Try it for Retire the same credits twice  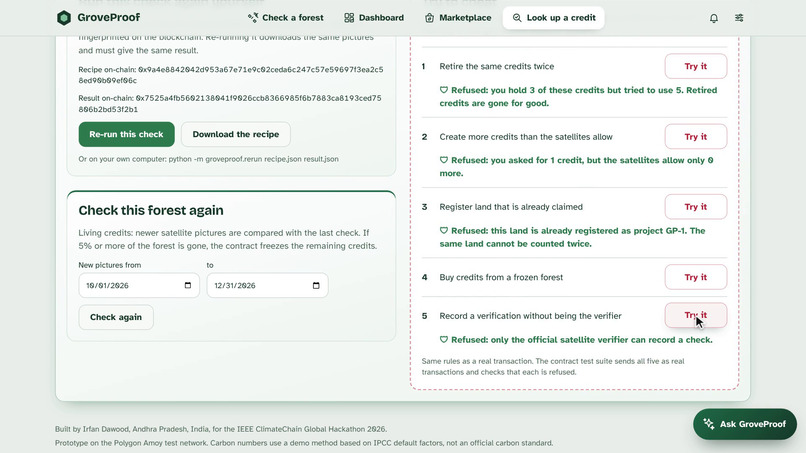695,66
